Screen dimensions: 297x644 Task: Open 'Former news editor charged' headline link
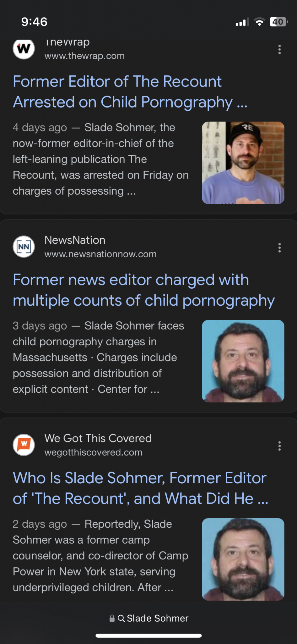143,290
